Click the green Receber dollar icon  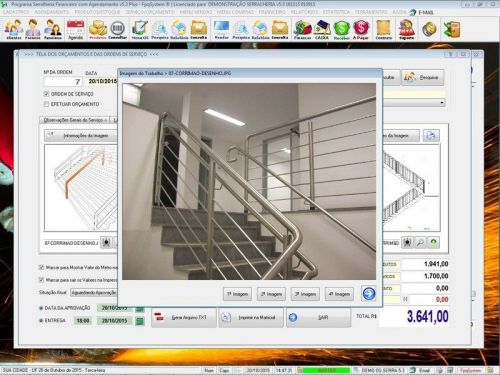click(x=342, y=29)
